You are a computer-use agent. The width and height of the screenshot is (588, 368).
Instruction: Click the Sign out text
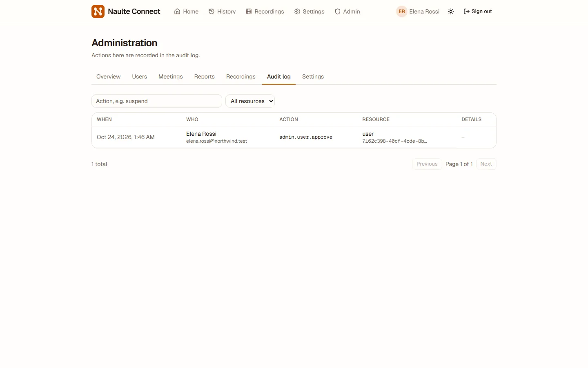click(481, 11)
